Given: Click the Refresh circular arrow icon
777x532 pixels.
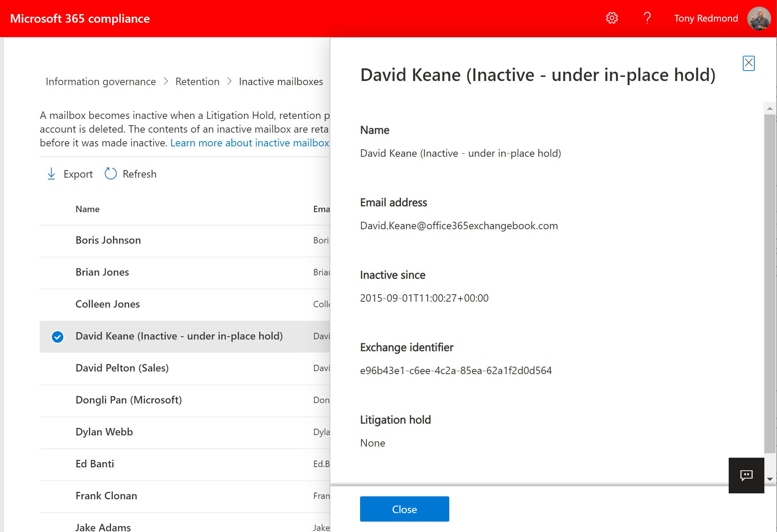Looking at the screenshot, I should tap(110, 174).
